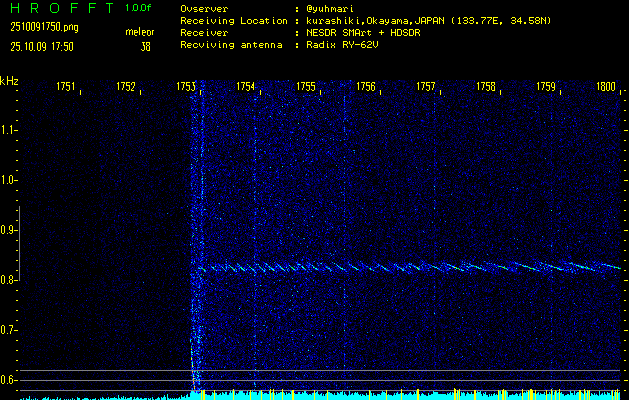Click the kHz axis unit label
Screen dimensions: 629x400
click(9, 80)
